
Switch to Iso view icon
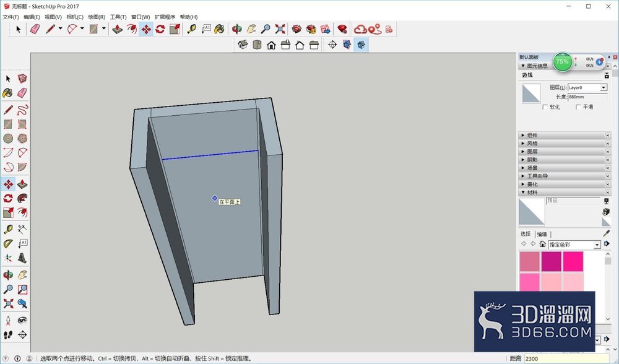(243, 45)
